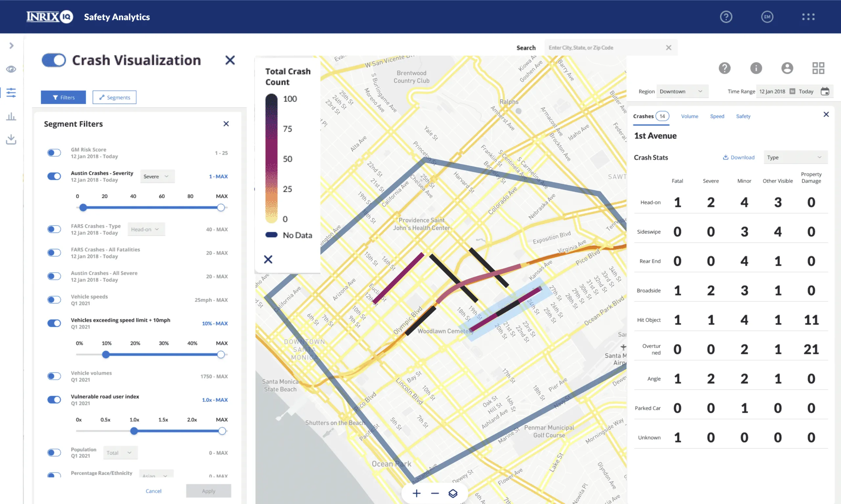Click Cancel in Segment Filters
Image resolution: width=841 pixels, height=504 pixels.
coord(153,491)
